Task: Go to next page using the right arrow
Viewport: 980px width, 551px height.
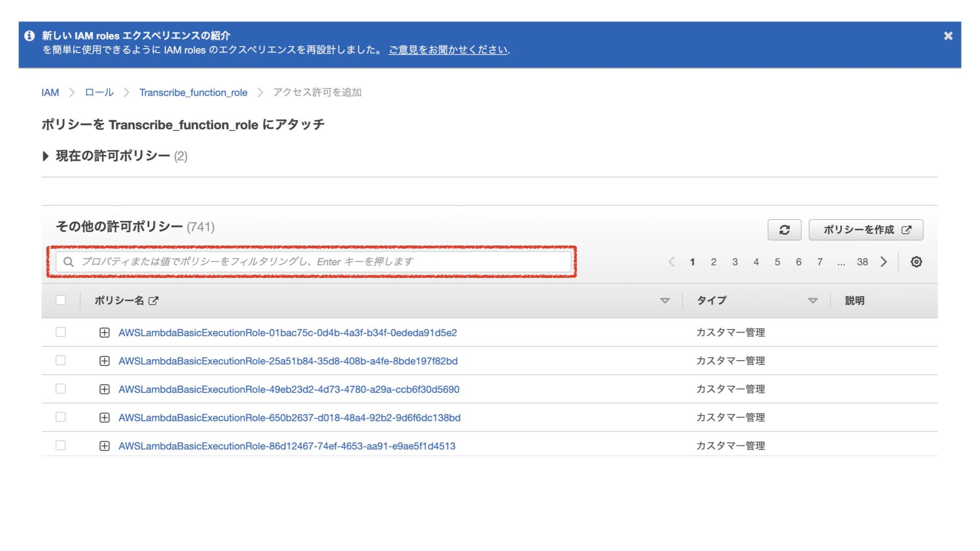Action: (884, 262)
